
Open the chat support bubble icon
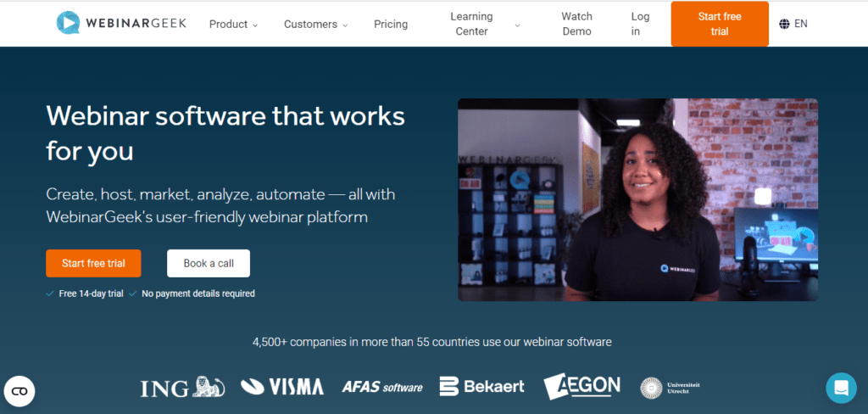click(x=841, y=388)
